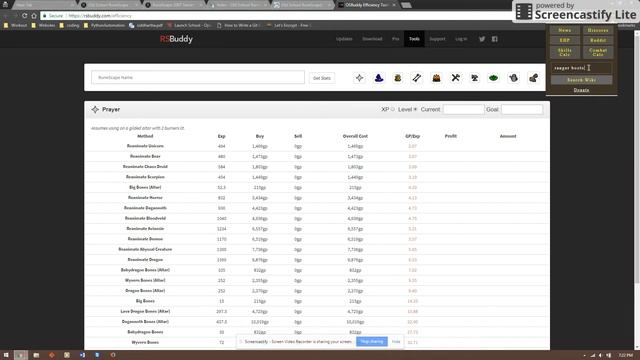Click Hide in the Screencastify sharing bar
The width and height of the screenshot is (640, 360).
tap(396, 341)
